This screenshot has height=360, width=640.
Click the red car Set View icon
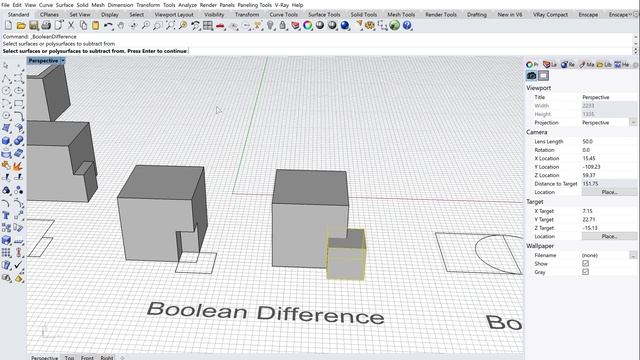tap(220, 26)
